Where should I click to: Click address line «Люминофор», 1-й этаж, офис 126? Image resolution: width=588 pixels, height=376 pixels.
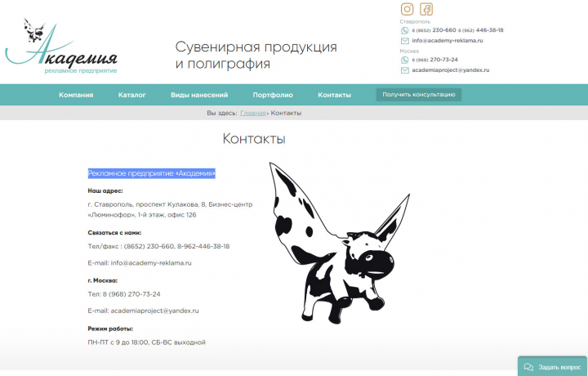[x=142, y=215]
